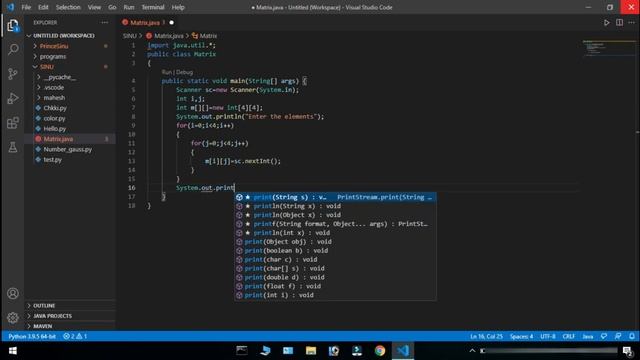
Task: Expand the PrinceSinu folder
Action: tap(53, 46)
